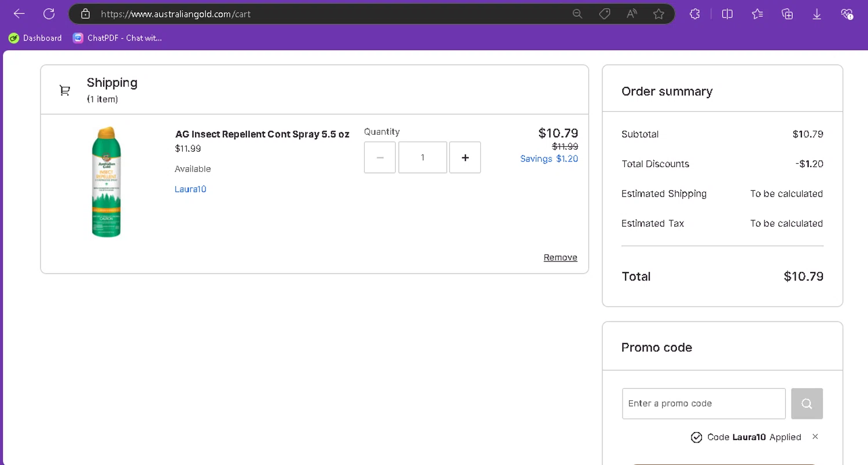Increase quantity with the plus button

465,157
